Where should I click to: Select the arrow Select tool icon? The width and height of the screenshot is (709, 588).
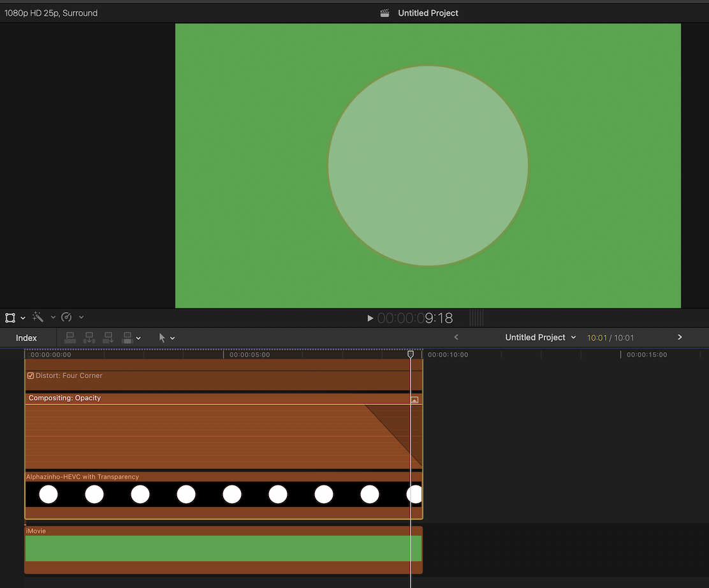click(x=162, y=338)
